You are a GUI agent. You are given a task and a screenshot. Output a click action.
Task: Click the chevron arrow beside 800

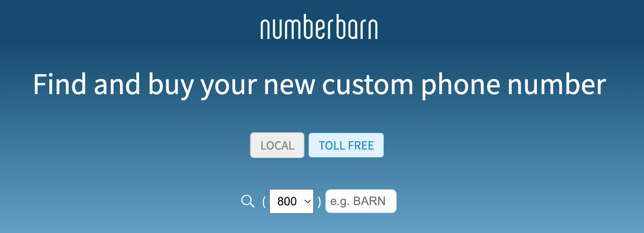308,201
